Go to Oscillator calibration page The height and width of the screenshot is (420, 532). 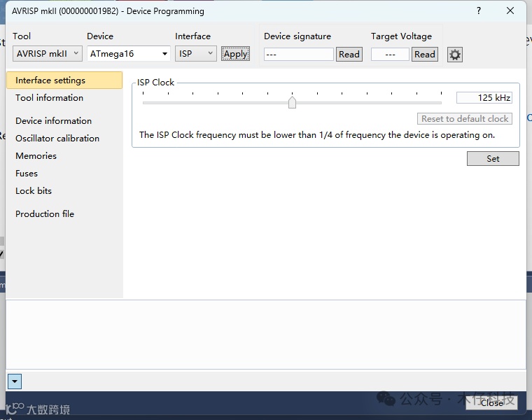pos(57,139)
